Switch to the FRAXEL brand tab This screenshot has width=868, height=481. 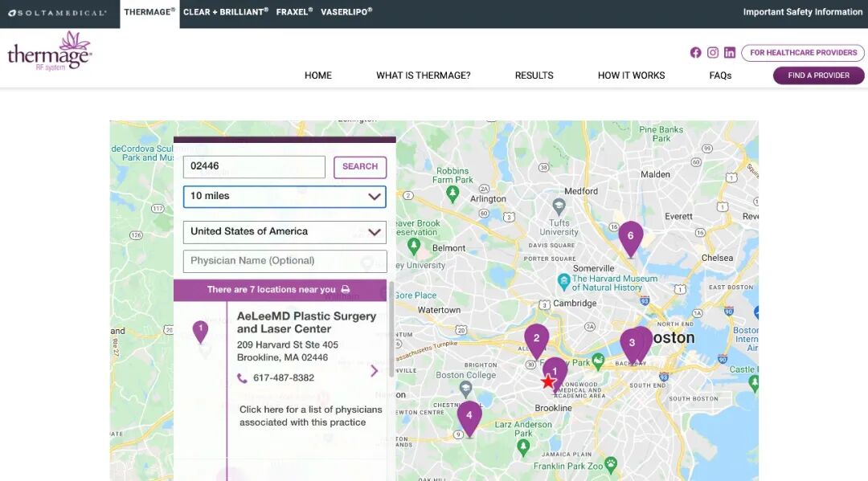coord(294,11)
